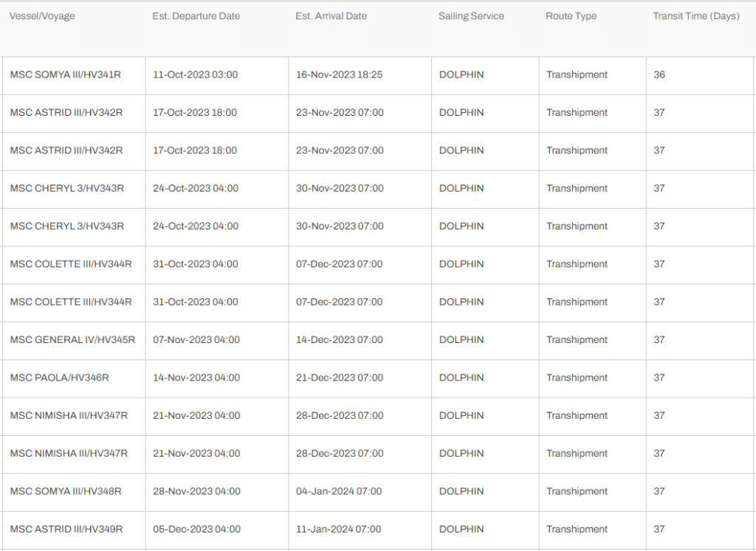Click DOLPHIN in the MSC SOMYA III/HV341R row
Viewport: 756px width, 551px height.
tap(461, 74)
